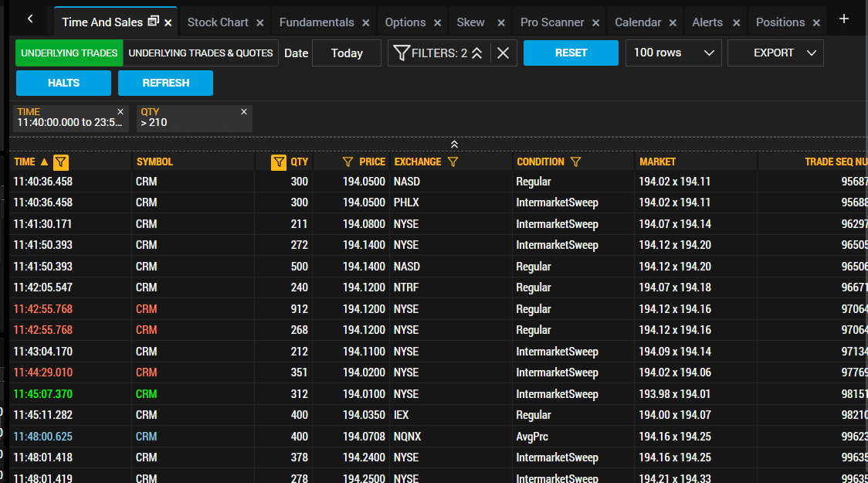
Task: Open the EXPORT dropdown menu
Action: coord(775,53)
